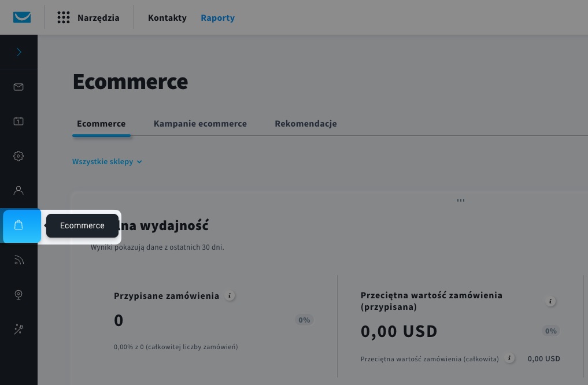
Task: Open the Raporty menu item
Action: pyautogui.click(x=217, y=18)
